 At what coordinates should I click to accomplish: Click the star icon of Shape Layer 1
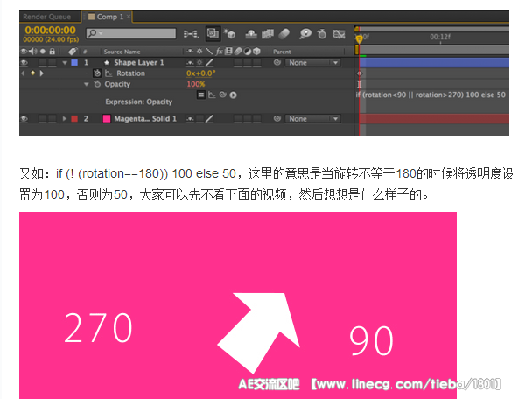(x=107, y=62)
